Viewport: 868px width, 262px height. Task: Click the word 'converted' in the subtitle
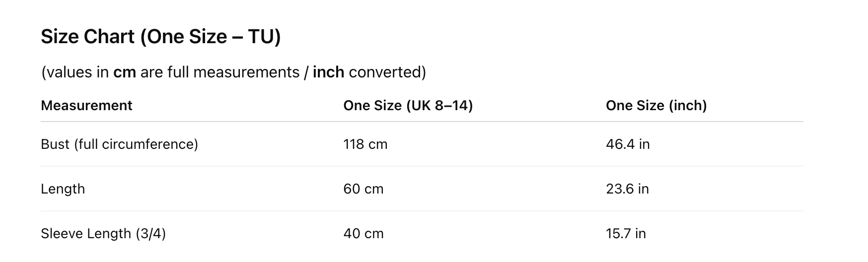tap(385, 72)
